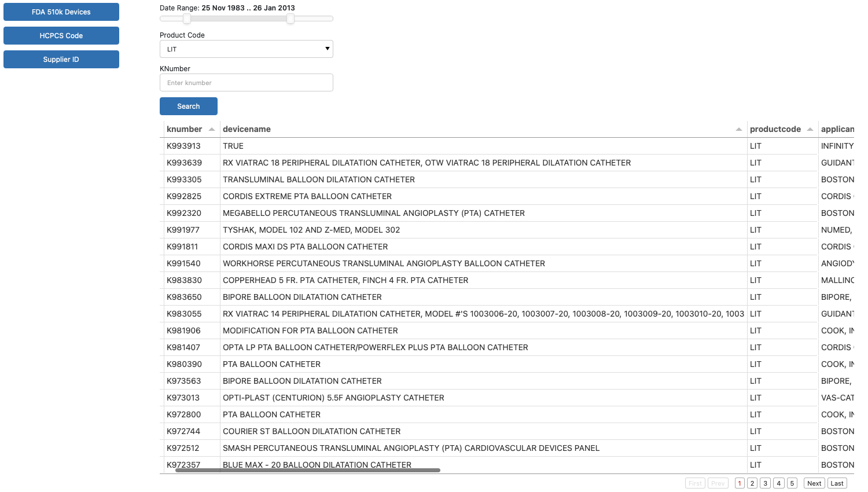Open the Product Code LIT dropdown
This screenshot has height=492, width=868.
point(247,49)
